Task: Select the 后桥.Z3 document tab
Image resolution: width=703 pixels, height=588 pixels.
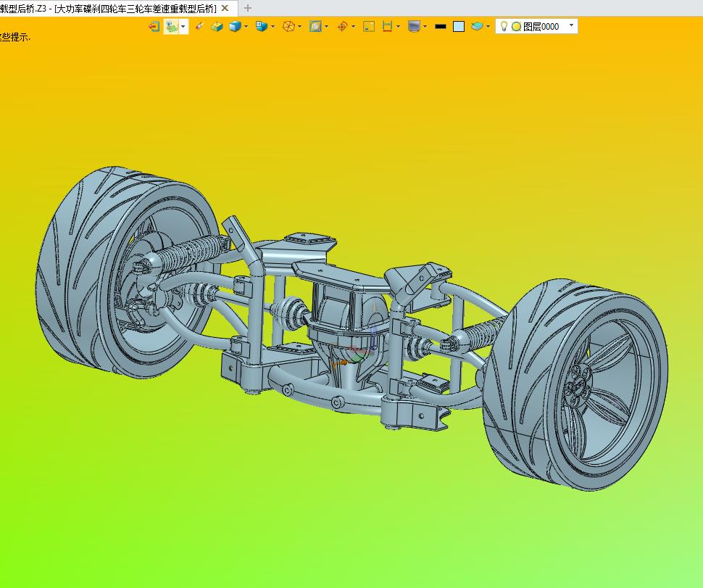Action: click(x=109, y=8)
